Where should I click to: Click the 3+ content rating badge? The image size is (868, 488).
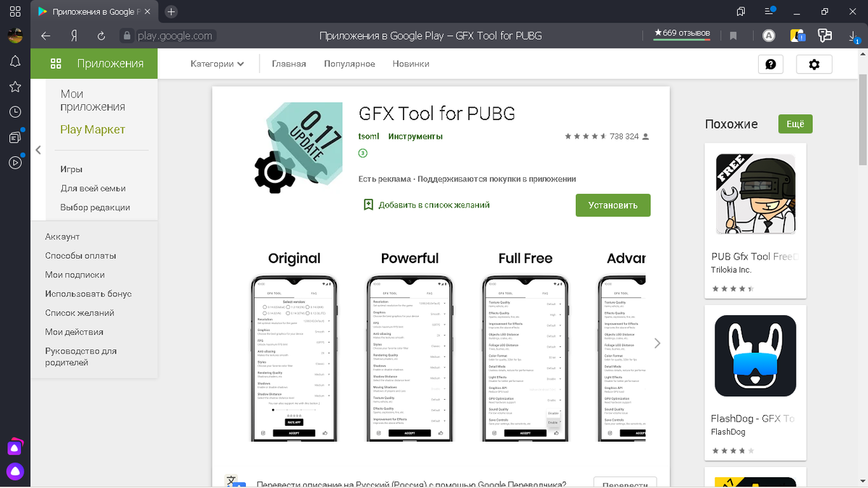tap(363, 153)
